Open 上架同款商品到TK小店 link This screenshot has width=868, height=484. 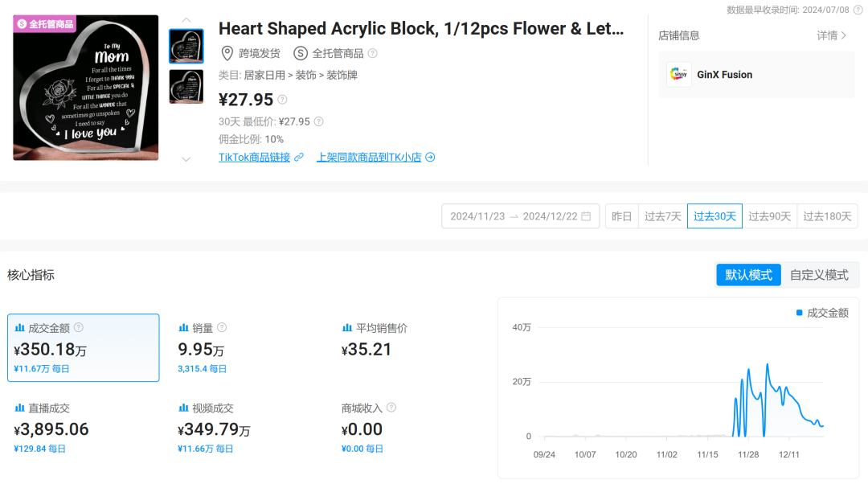point(375,158)
